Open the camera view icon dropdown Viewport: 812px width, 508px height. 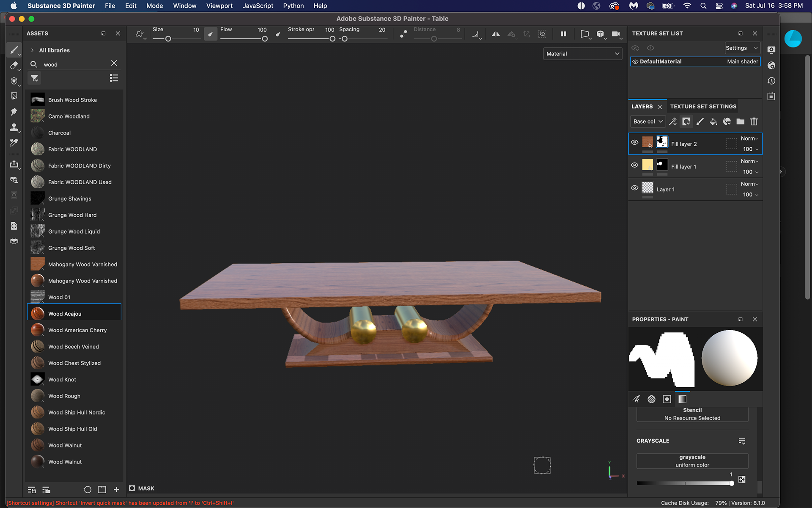pos(617,34)
